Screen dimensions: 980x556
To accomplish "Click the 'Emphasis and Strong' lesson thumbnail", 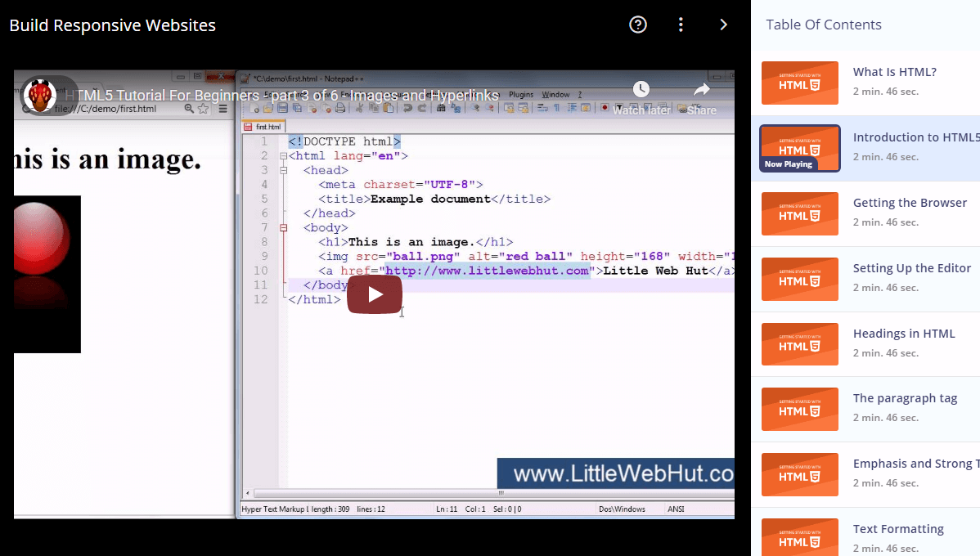I will (799, 474).
